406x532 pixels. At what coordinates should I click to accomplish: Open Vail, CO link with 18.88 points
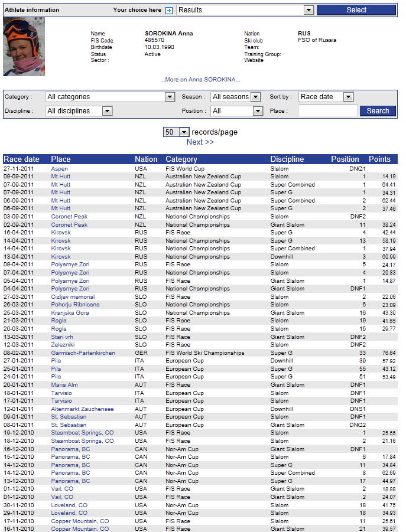pyautogui.click(x=62, y=488)
